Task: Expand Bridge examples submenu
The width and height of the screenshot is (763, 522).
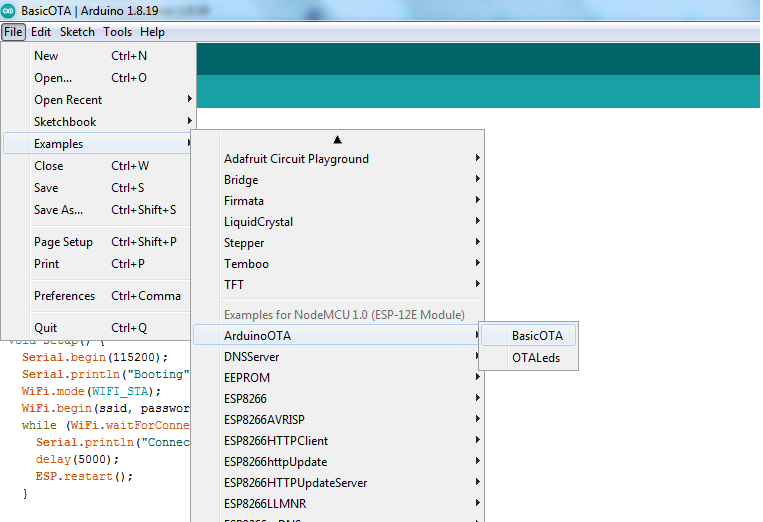Action: point(338,180)
